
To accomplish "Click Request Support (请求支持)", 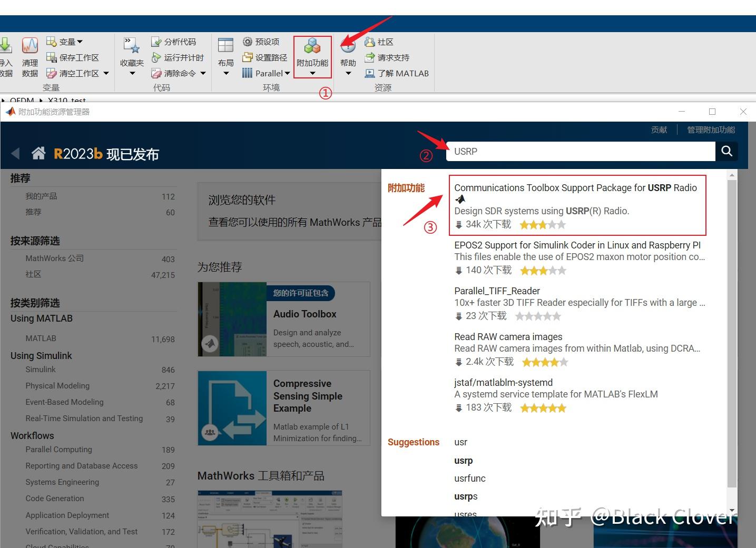I will coord(387,57).
